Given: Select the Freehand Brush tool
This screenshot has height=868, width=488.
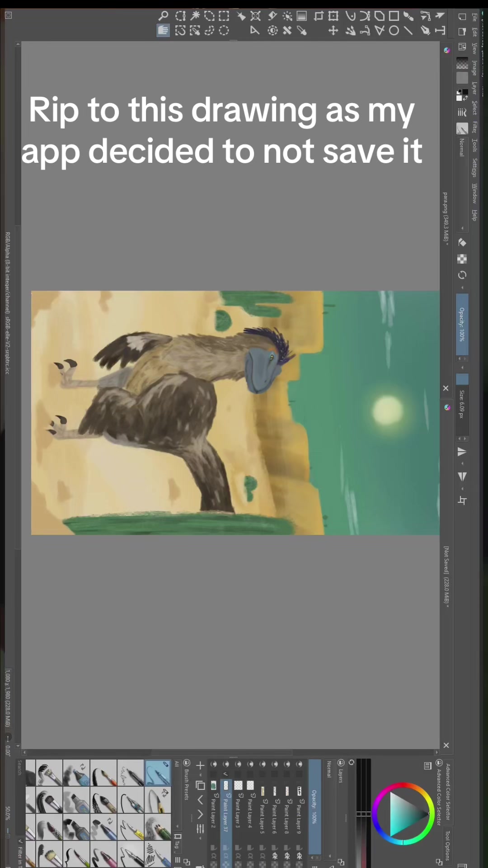Looking at the screenshot, I should tap(408, 16).
